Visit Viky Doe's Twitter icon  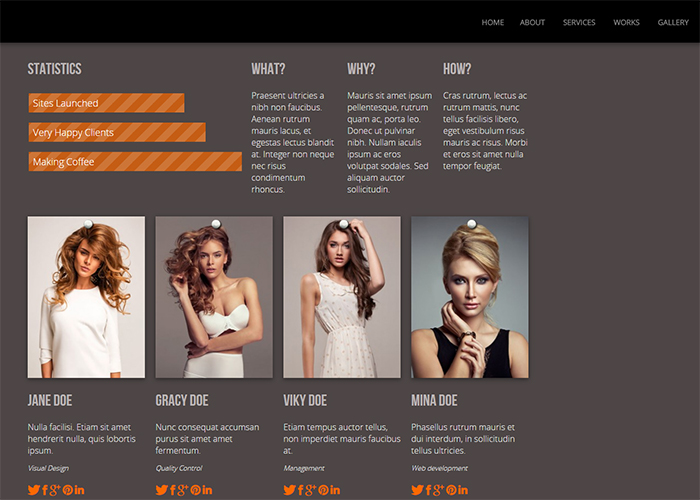pos(289,490)
